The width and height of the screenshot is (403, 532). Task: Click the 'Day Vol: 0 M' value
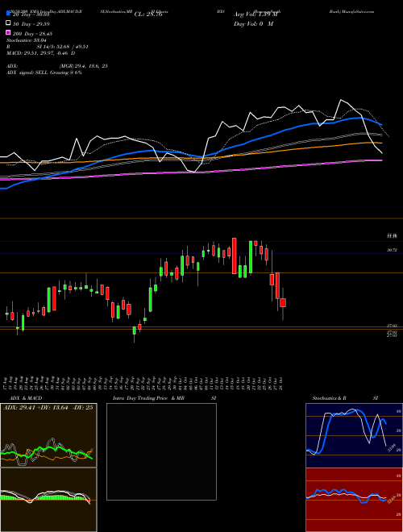pyautogui.click(x=253, y=24)
